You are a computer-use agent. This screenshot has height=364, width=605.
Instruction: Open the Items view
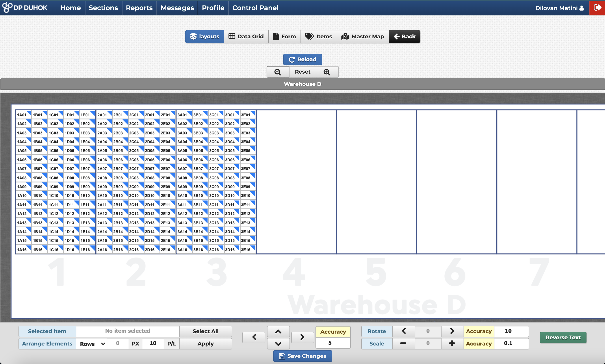319,37
